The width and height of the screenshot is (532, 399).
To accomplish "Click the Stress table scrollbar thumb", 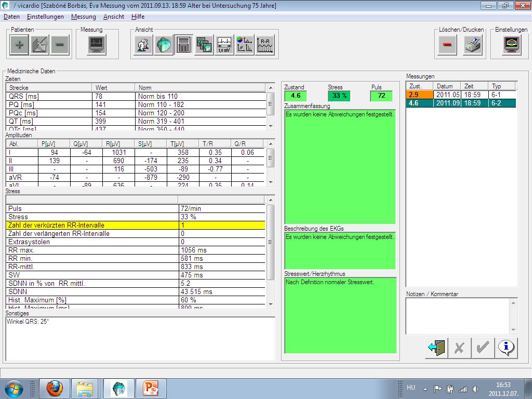I will click(x=270, y=242).
